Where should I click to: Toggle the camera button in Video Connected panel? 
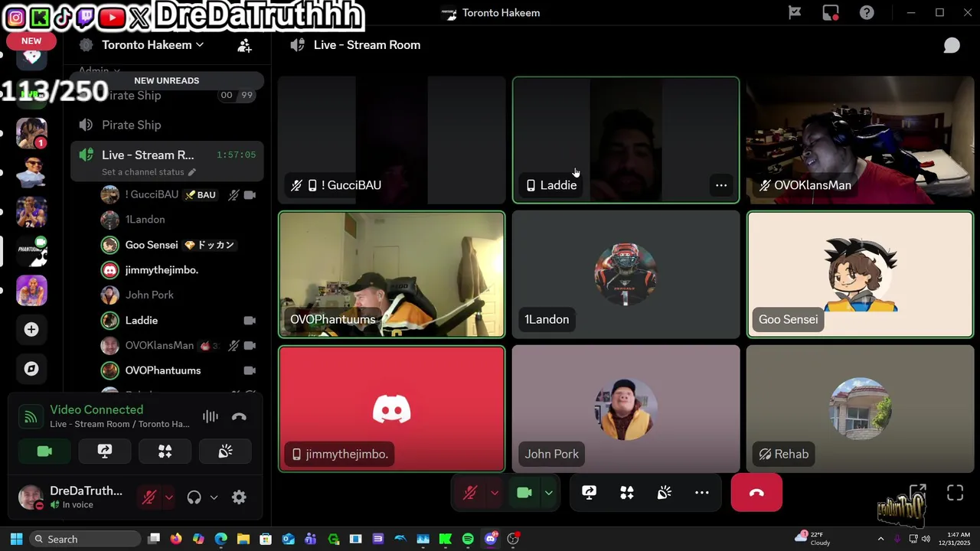coord(44,452)
